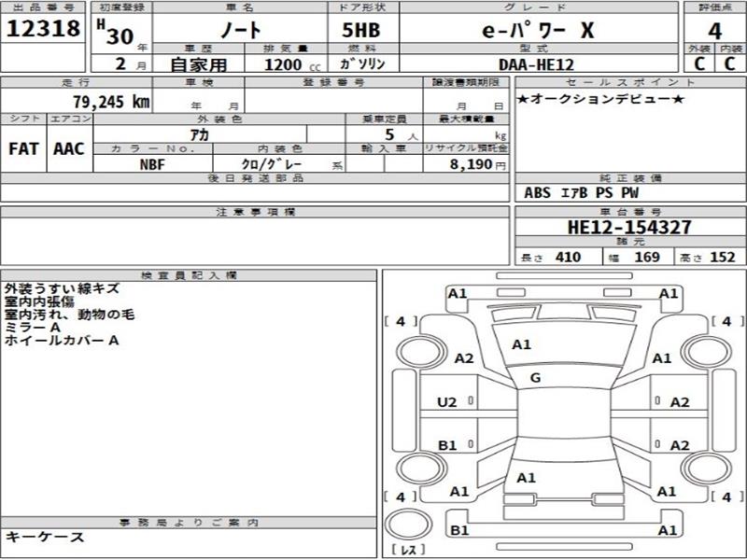This screenshot has width=747, height=560.
Task: Click the mileage 79,245 km
Action: tap(111, 102)
